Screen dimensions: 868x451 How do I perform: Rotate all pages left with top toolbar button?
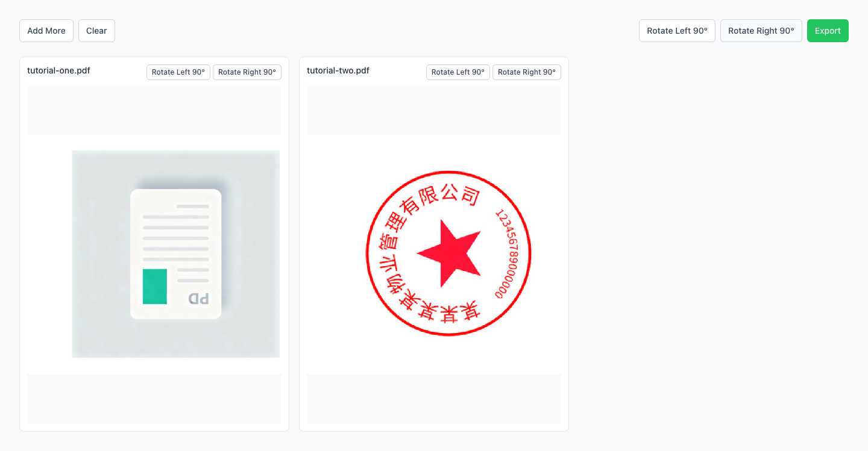677,31
